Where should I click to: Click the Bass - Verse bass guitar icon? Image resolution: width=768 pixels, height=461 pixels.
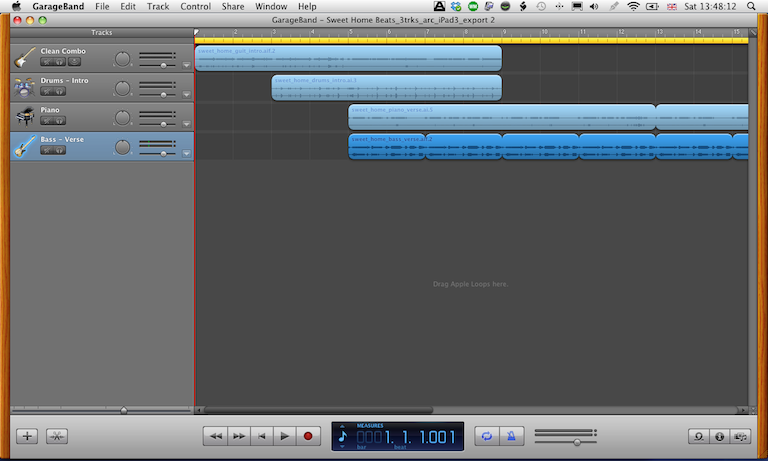[25, 146]
